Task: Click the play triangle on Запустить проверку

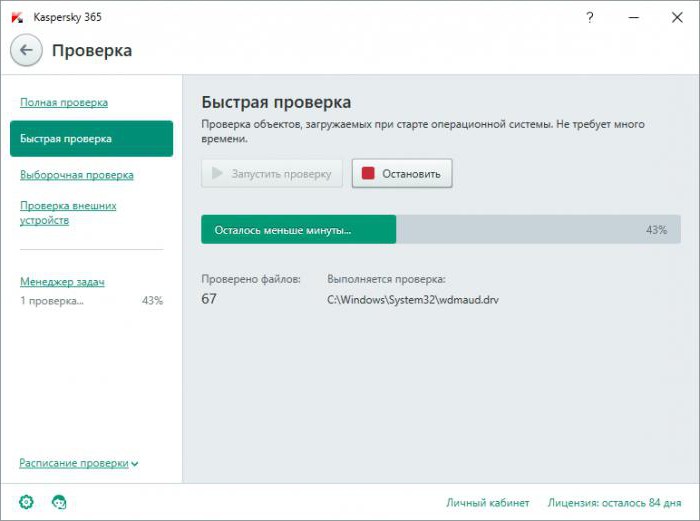Action: point(217,173)
